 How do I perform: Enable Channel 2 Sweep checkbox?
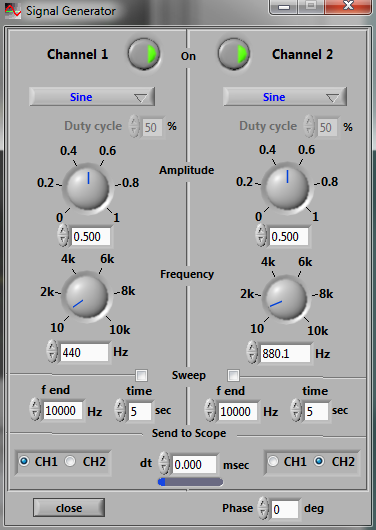point(233,375)
